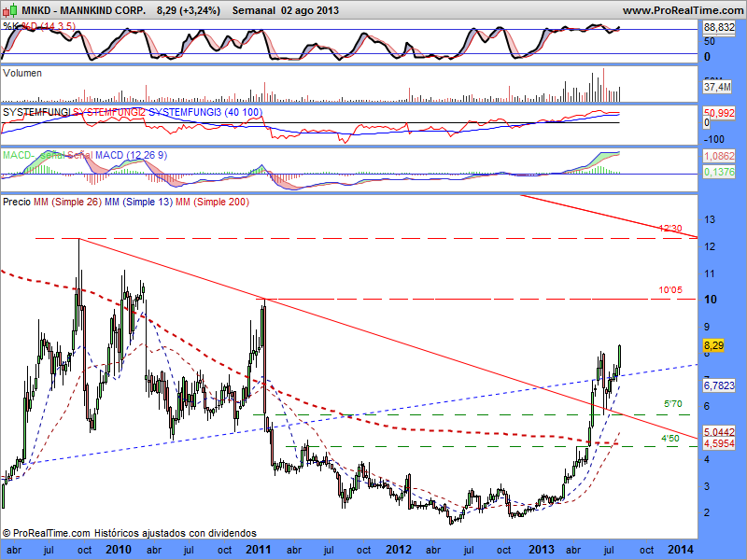The height and width of the screenshot is (560, 747).
Task: Click the 6,7823 moving average value box
Action: click(719, 385)
